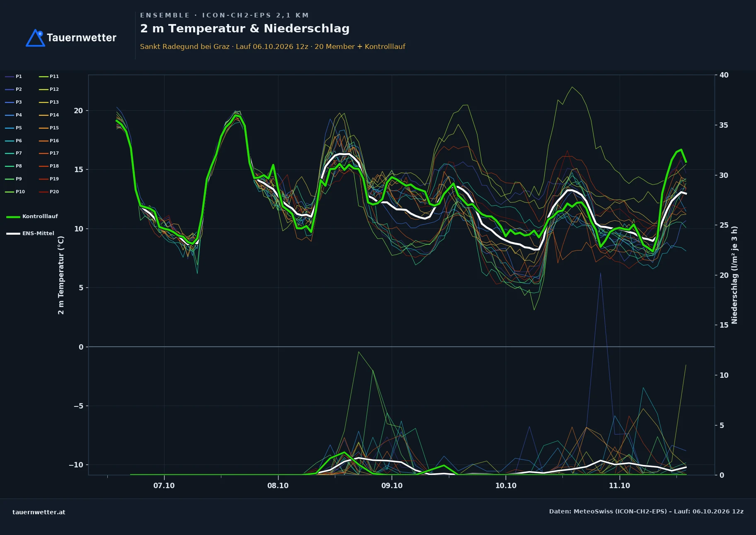The image size is (756, 535).
Task: Click the MeteoSwiss data source footer text
Action: (646, 511)
